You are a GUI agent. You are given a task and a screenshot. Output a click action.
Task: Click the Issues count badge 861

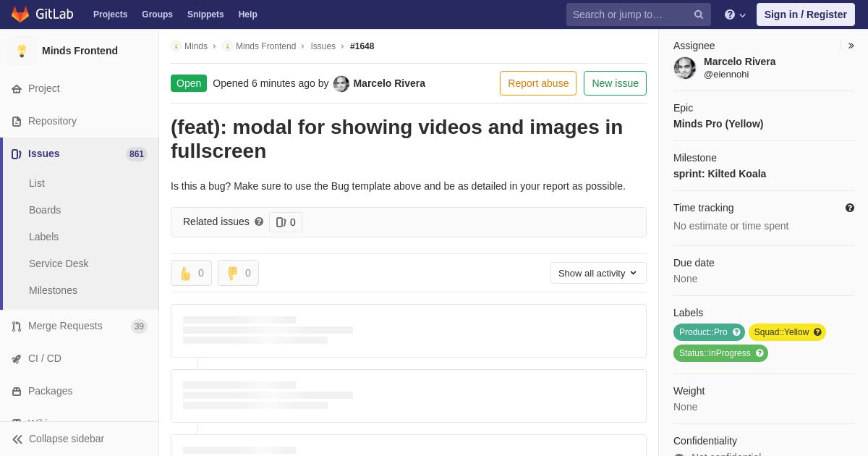point(137,154)
